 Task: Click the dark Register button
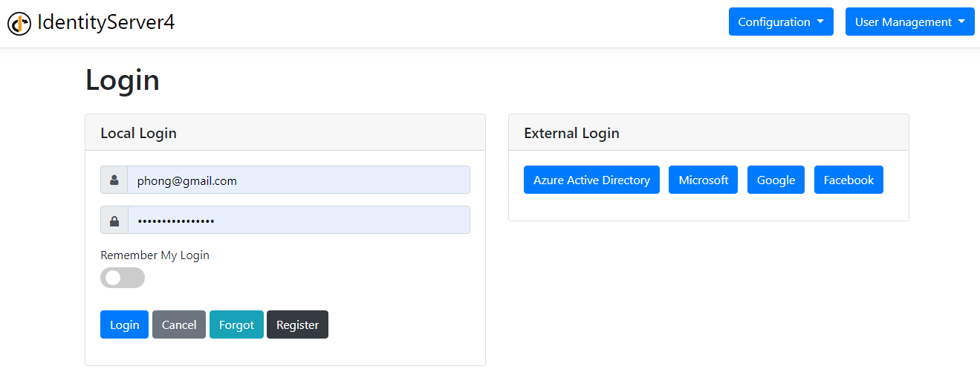[297, 324]
